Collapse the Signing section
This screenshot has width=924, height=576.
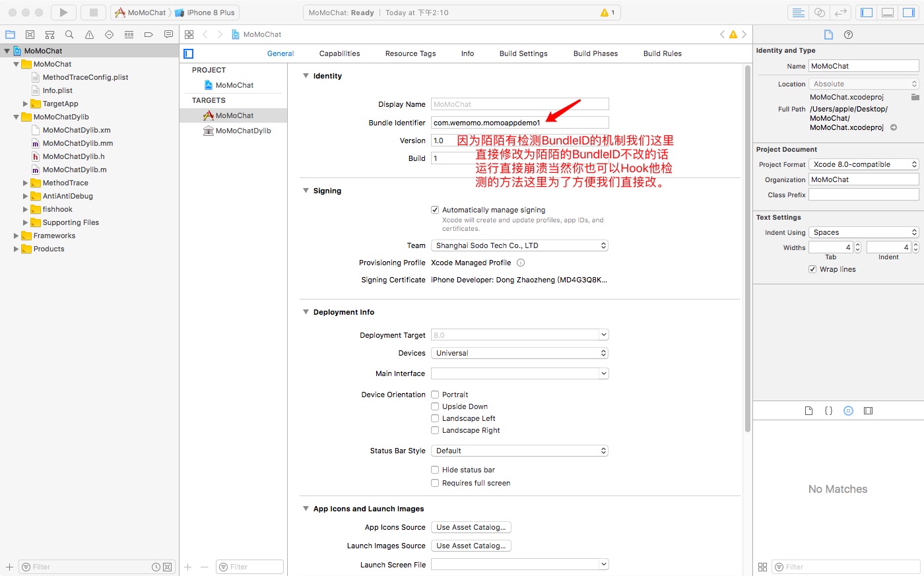306,191
